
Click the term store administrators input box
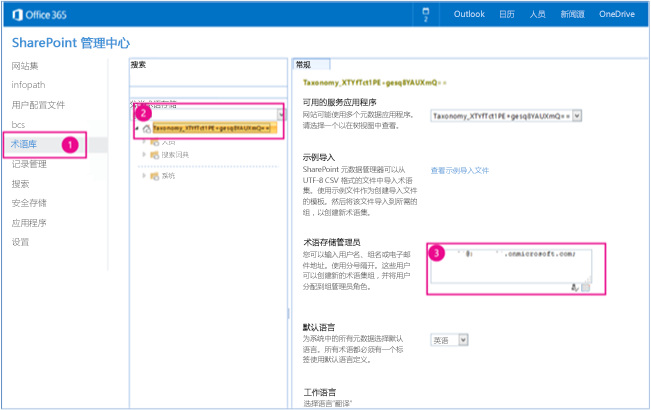coord(511,266)
